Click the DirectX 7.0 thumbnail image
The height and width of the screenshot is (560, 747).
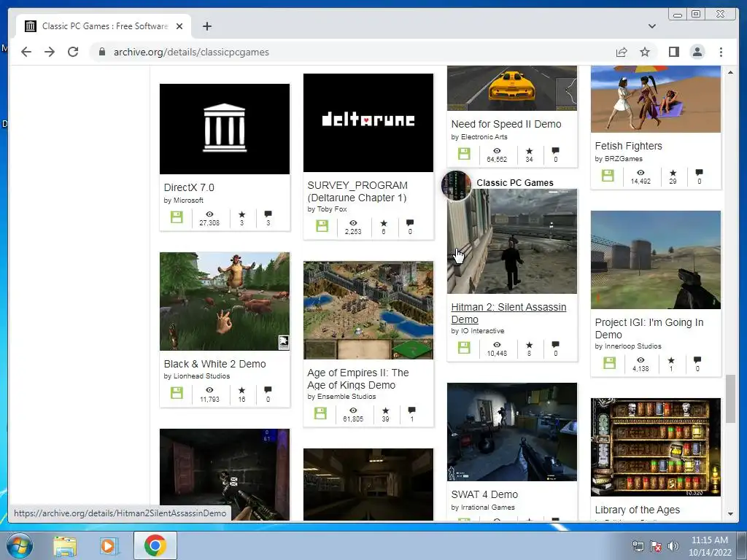click(225, 129)
